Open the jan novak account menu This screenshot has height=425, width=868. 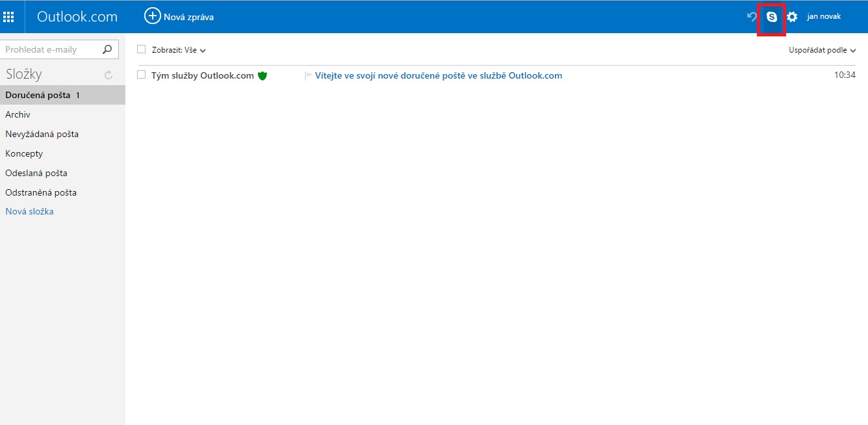[824, 16]
